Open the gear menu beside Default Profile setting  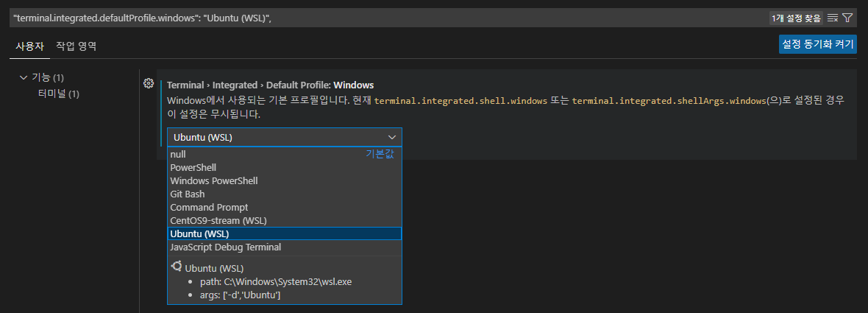pyautogui.click(x=149, y=84)
